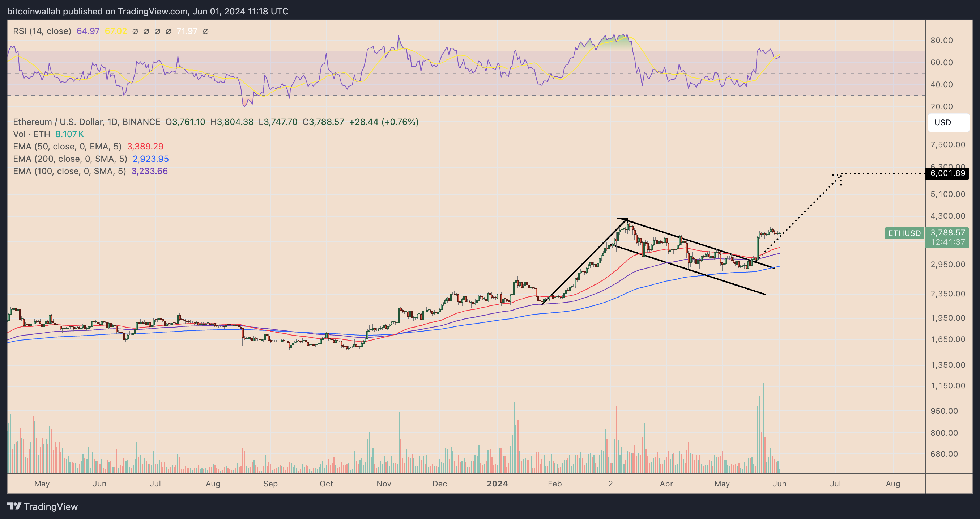
Task: Click the 2024 year label on time axis
Action: [497, 484]
